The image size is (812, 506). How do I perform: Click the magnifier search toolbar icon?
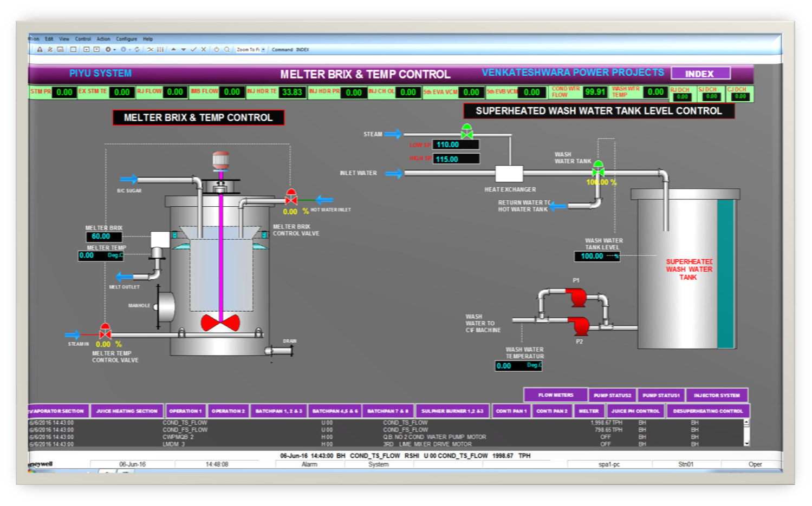coord(227,49)
